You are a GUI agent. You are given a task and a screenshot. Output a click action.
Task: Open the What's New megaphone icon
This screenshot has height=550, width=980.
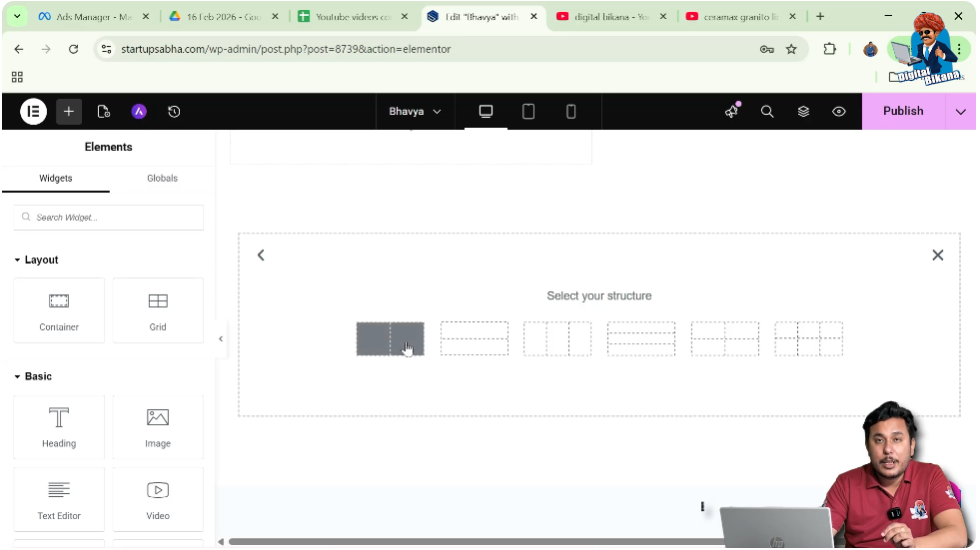(731, 111)
